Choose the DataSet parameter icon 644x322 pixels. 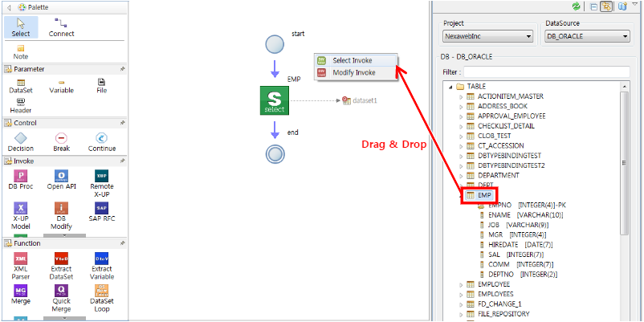point(21,82)
